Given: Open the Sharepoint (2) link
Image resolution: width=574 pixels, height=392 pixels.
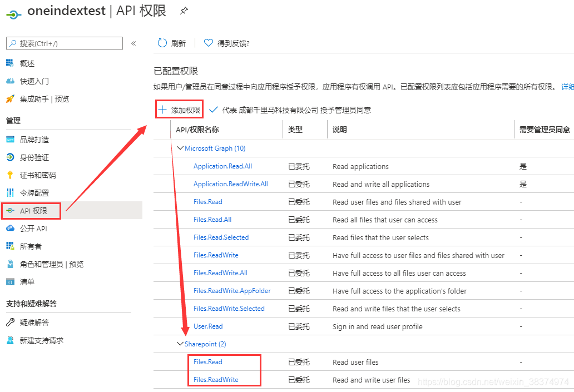Looking at the screenshot, I should pyautogui.click(x=205, y=344).
